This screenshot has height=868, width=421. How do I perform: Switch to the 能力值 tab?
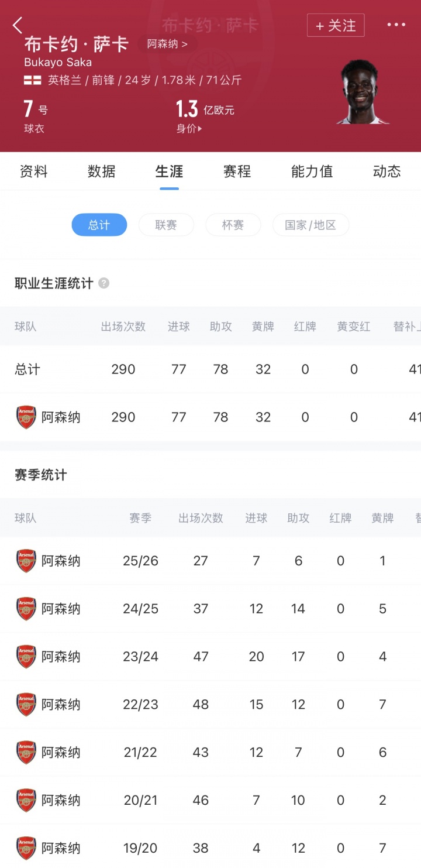[x=312, y=171]
